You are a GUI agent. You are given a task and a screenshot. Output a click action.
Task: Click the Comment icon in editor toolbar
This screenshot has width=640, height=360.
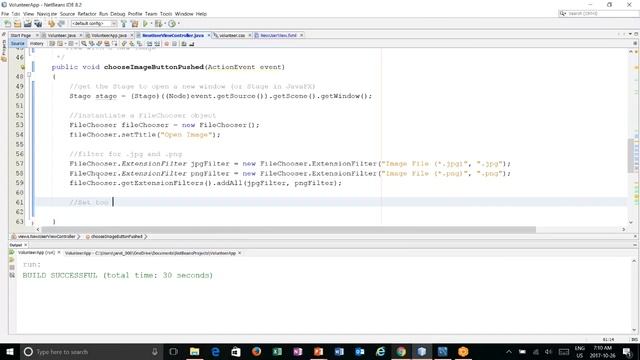point(184,44)
